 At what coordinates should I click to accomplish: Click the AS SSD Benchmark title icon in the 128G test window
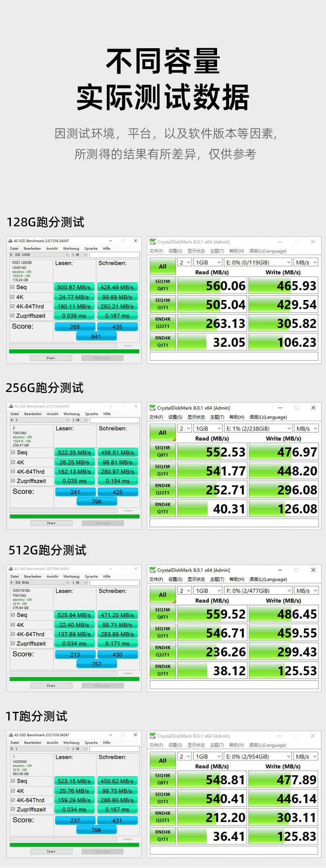(x=11, y=241)
